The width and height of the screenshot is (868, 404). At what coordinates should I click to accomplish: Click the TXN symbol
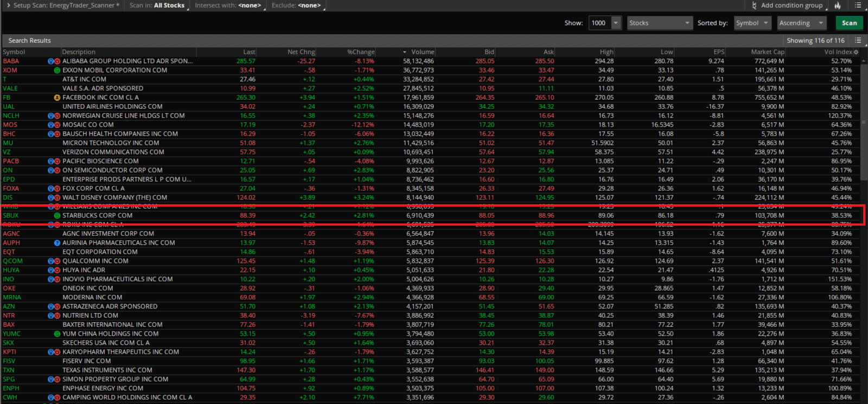pos(9,370)
